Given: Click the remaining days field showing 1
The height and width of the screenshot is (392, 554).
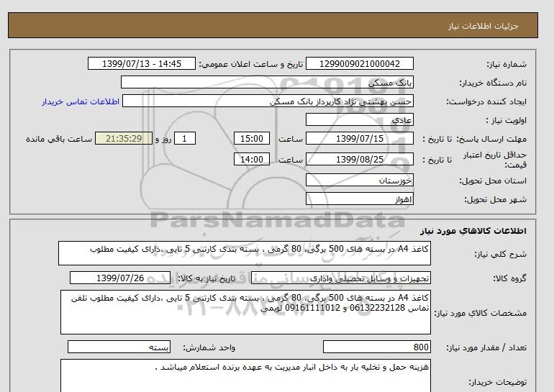Looking at the screenshot, I should pyautogui.click(x=185, y=139).
